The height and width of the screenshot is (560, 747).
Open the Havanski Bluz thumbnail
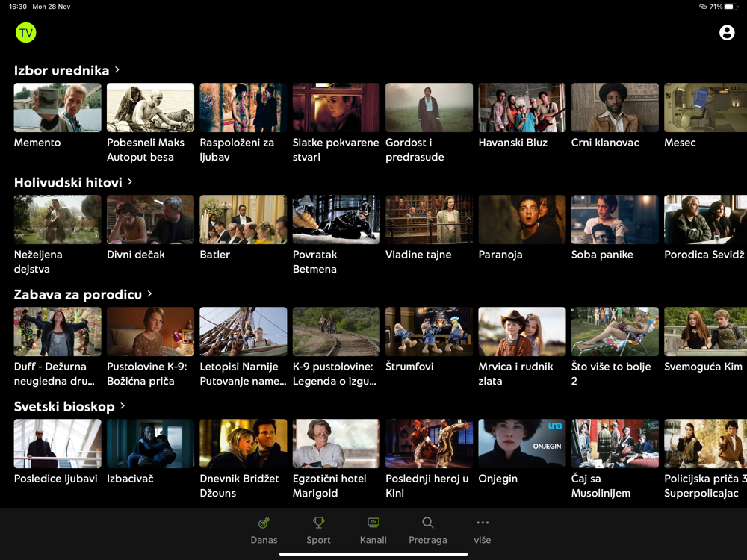pos(522,108)
